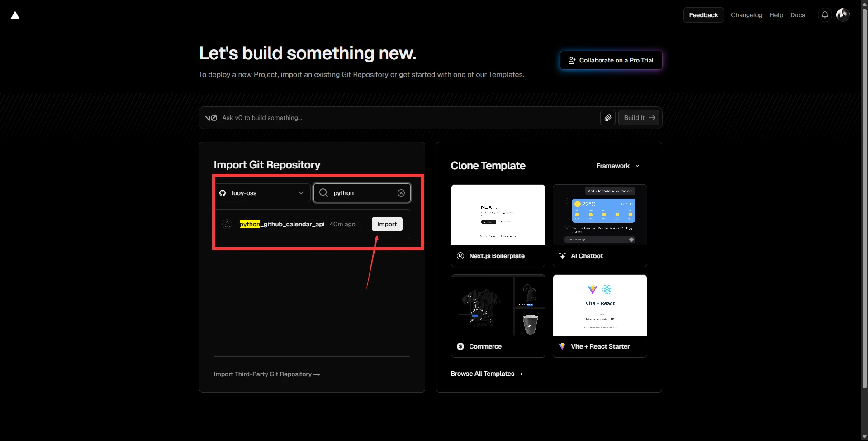Open the notifications bell

tap(825, 15)
